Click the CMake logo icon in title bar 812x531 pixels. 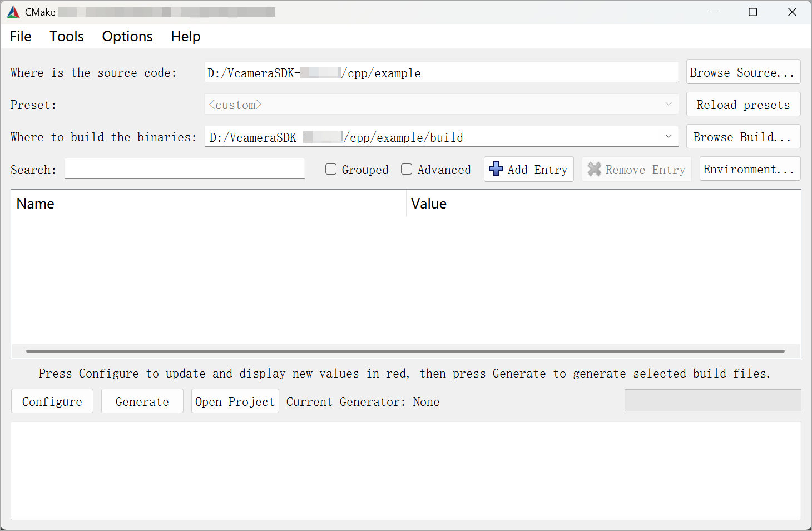pyautogui.click(x=13, y=12)
